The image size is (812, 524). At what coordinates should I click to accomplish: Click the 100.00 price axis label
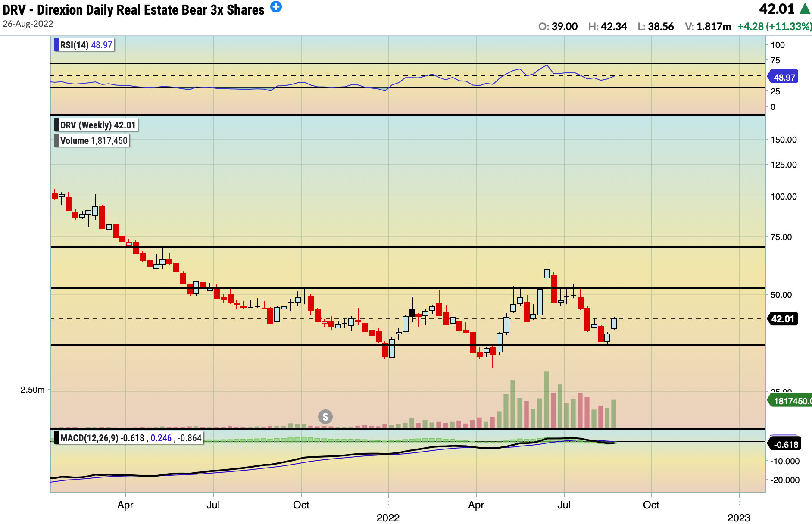pyautogui.click(x=784, y=196)
